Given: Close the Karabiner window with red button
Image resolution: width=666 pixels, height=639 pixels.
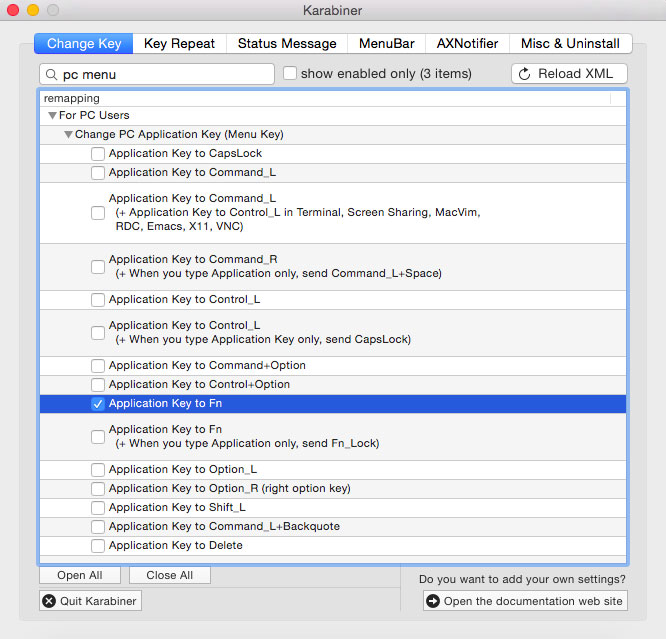Looking at the screenshot, I should click(13, 10).
